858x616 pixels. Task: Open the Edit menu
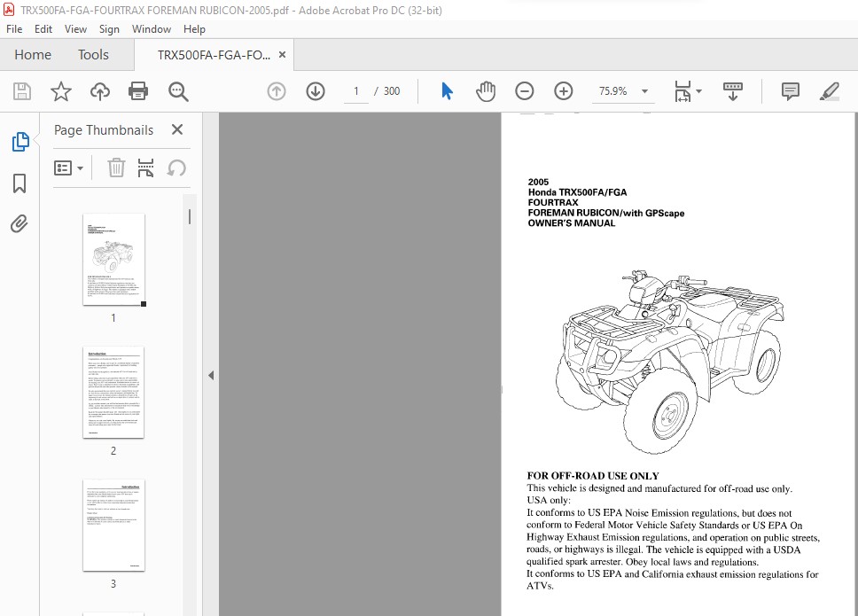click(43, 29)
